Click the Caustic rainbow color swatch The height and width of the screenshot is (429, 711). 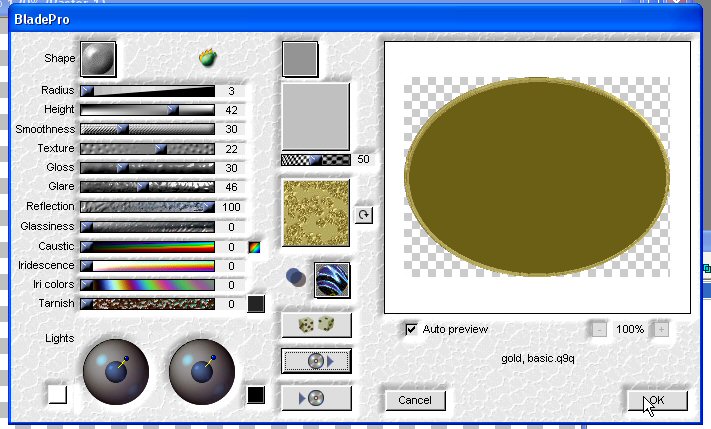pyautogui.click(x=254, y=247)
